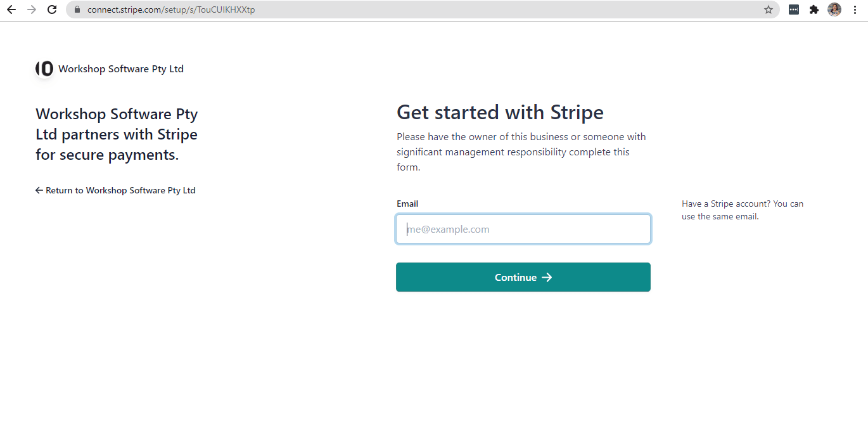The width and height of the screenshot is (868, 421).
Task: Open the password manager extension icon
Action: tap(794, 10)
